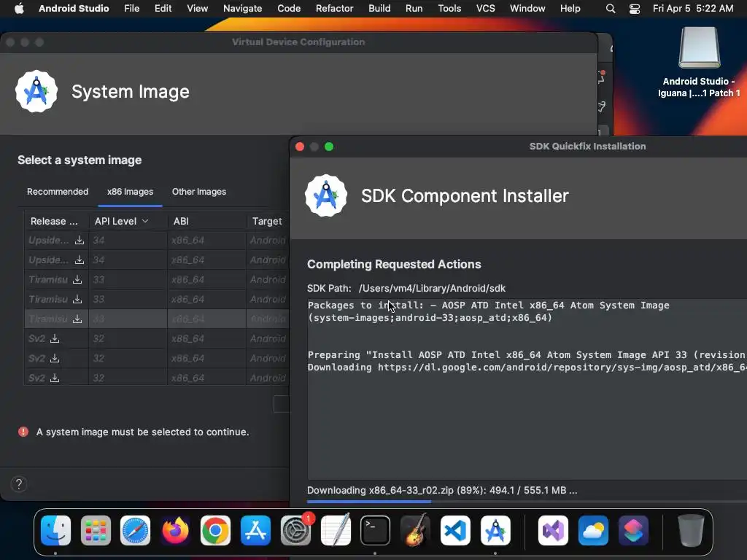Open System Settings with the notification badge
The width and height of the screenshot is (747, 560).
(x=295, y=531)
